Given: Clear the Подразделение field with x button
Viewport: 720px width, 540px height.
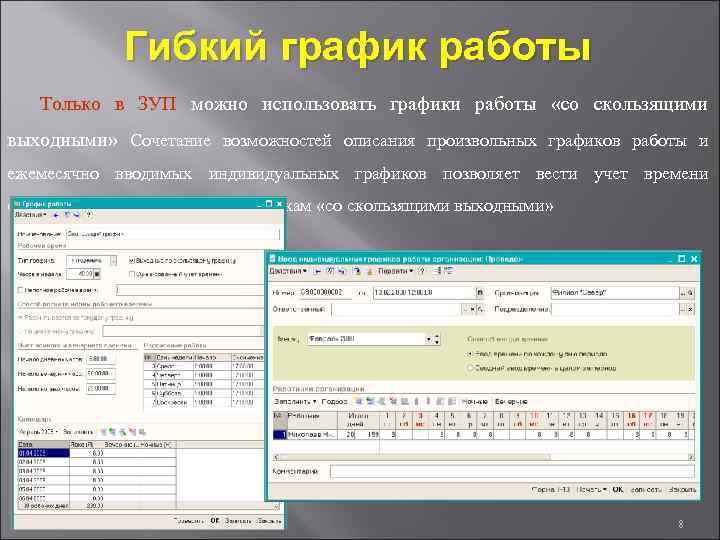Looking at the screenshot, I should coord(691,309).
